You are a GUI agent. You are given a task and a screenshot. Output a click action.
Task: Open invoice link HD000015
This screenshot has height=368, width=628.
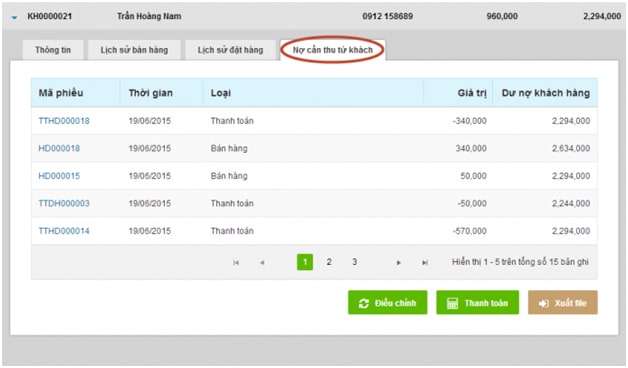[59, 176]
